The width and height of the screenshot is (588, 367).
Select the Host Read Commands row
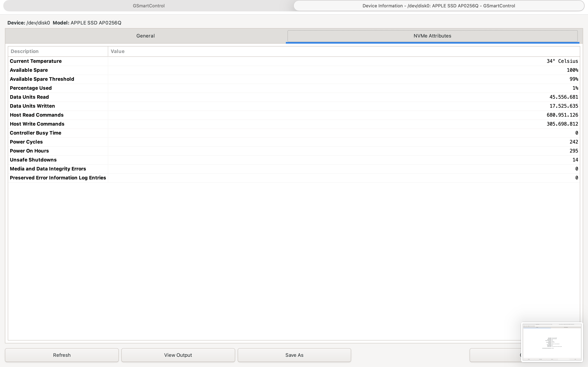(37, 115)
